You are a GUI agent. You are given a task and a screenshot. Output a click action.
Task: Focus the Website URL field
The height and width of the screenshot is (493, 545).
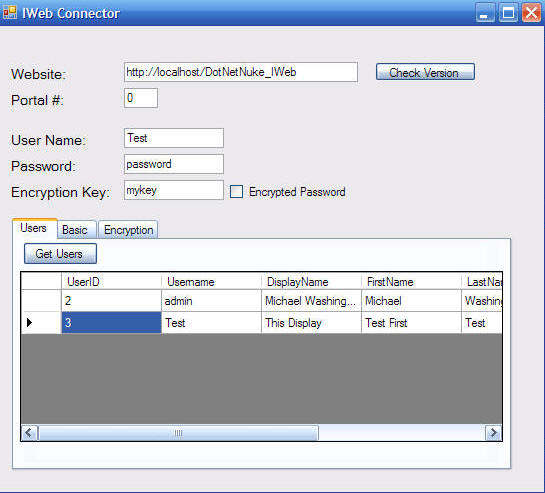[x=241, y=72]
